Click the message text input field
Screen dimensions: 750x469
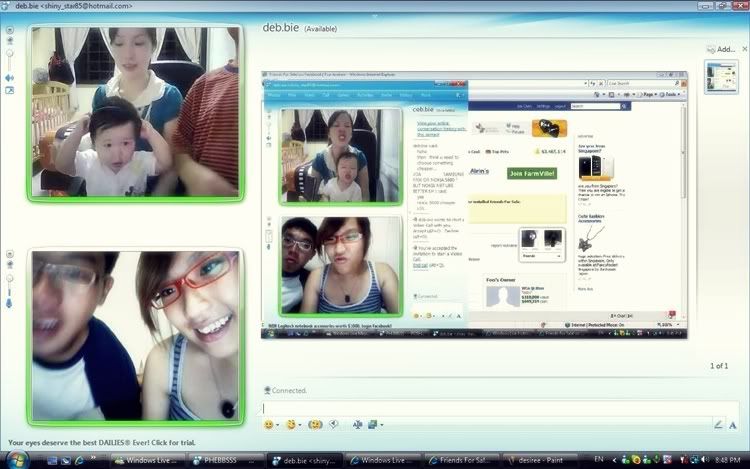500,409
